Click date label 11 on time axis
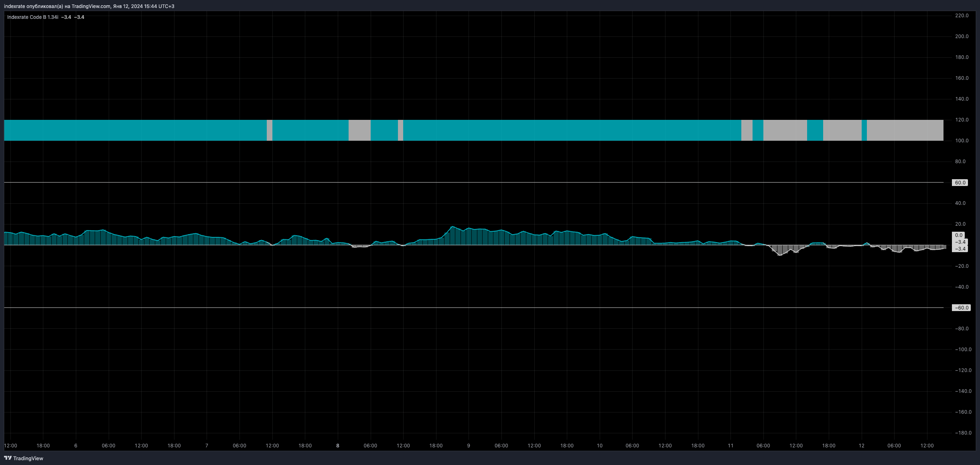The height and width of the screenshot is (465, 980). click(x=730, y=446)
